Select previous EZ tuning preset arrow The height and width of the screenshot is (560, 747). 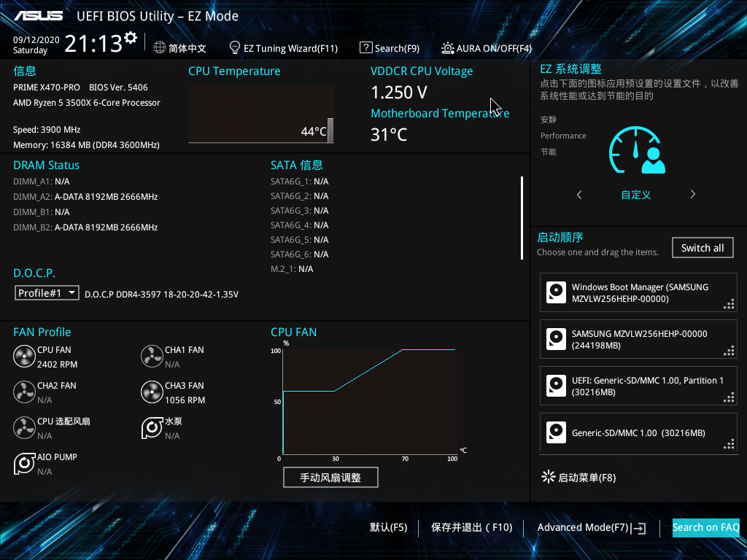coord(579,194)
